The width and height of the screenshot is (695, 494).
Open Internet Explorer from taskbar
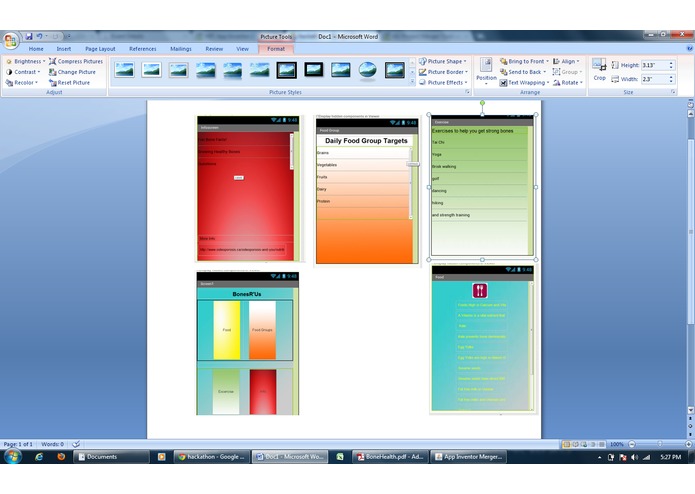click(x=39, y=456)
